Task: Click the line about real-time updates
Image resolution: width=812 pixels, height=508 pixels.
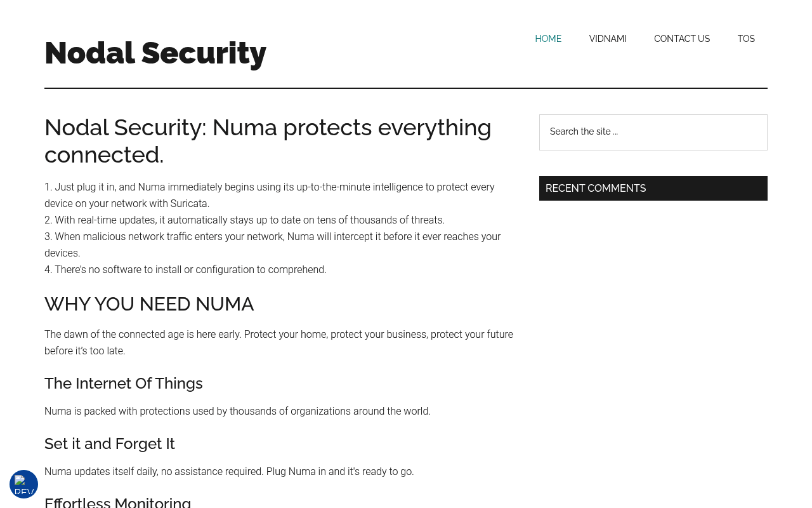Action: click(244, 220)
